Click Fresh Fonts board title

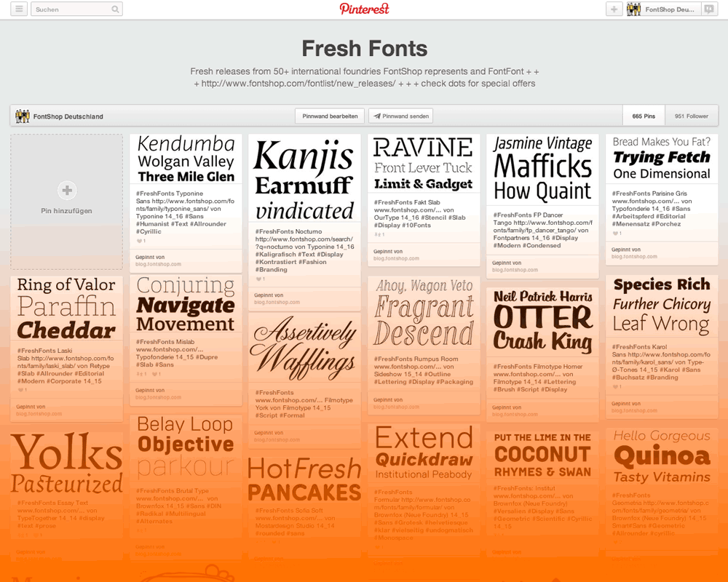pyautogui.click(x=365, y=48)
